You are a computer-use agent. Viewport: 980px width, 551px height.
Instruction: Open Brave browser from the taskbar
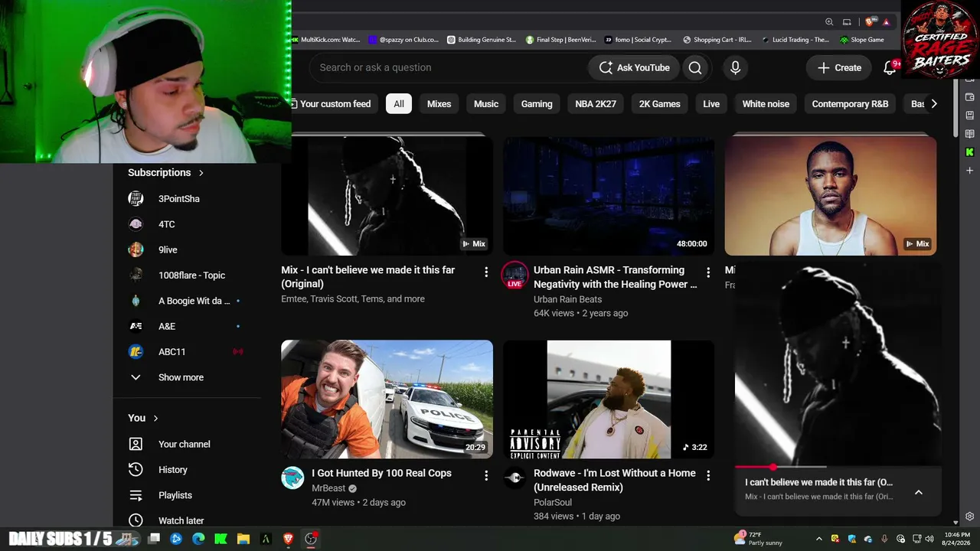coord(289,539)
